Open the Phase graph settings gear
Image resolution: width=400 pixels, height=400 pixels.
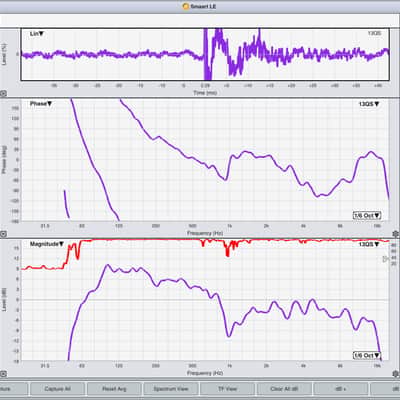pos(396,234)
